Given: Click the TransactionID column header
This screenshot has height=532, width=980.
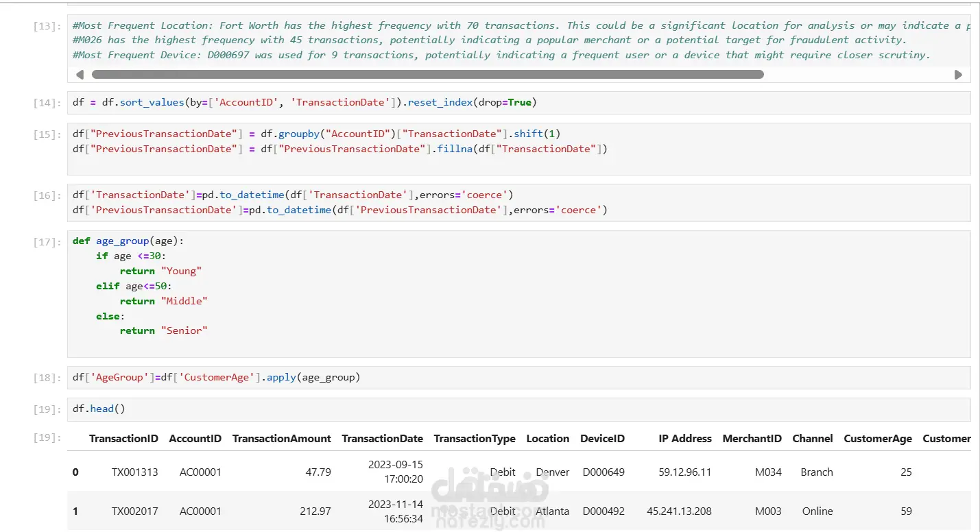Looking at the screenshot, I should click(123, 439).
